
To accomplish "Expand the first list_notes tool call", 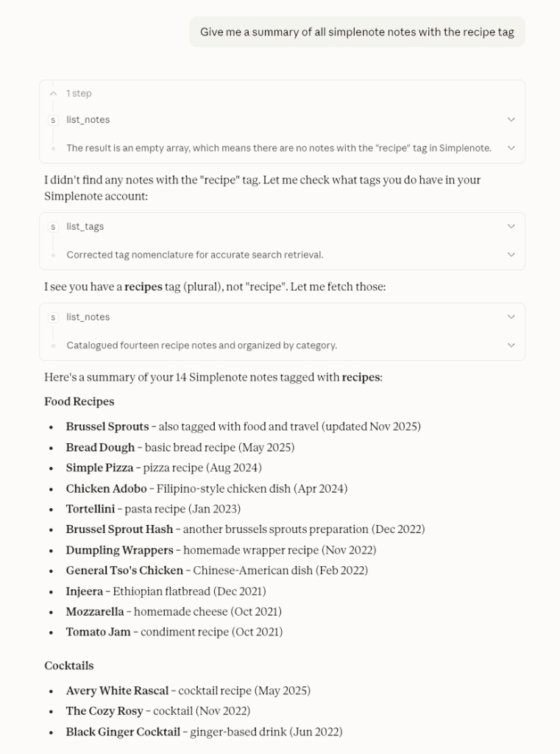I will (511, 119).
